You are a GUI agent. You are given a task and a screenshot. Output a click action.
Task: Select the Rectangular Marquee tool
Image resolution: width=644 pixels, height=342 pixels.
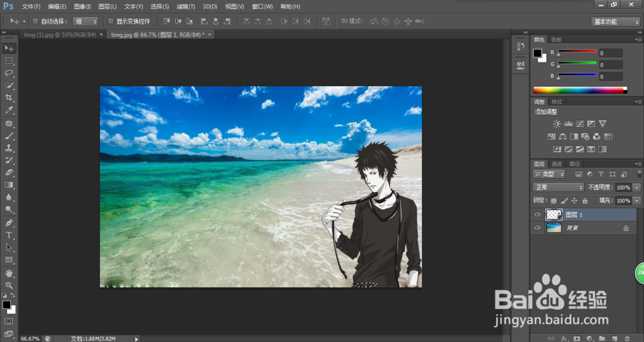coord(8,61)
